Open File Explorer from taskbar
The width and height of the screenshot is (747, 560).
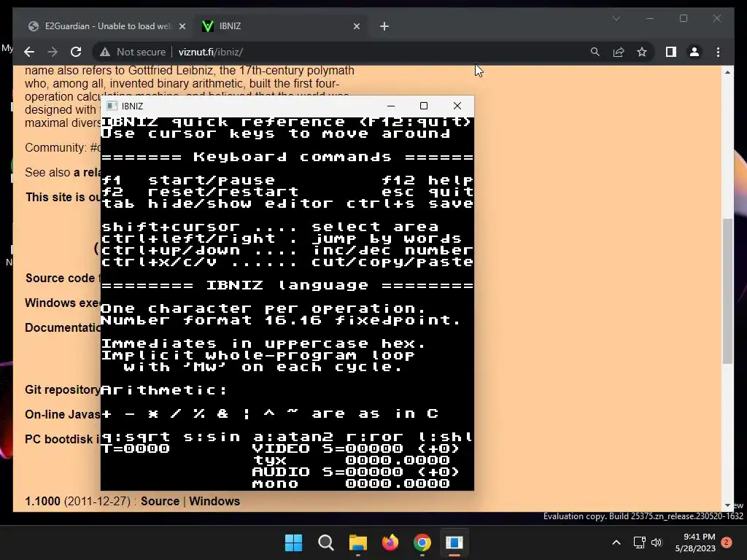pyautogui.click(x=357, y=542)
